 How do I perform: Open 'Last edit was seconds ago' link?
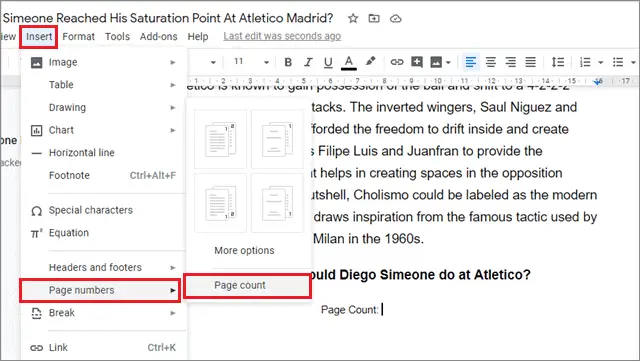point(282,36)
